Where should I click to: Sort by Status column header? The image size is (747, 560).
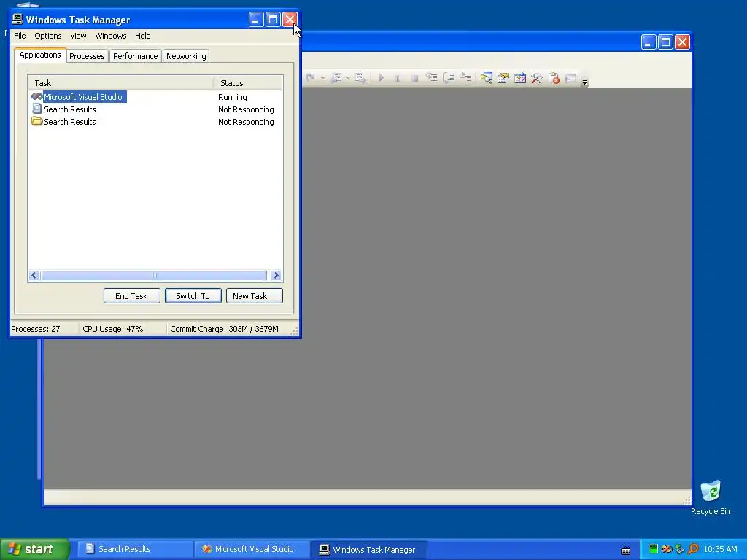point(248,83)
